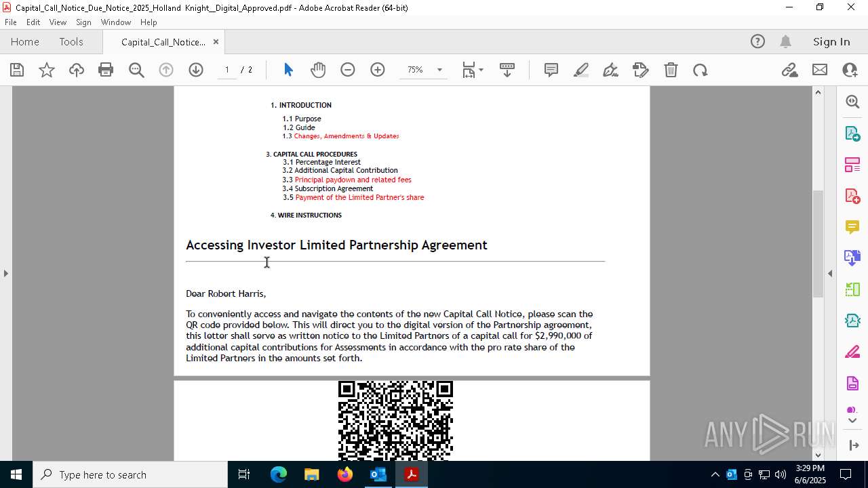The image size is (868, 488).
Task: Open the Edit menu
Action: click(x=33, y=22)
